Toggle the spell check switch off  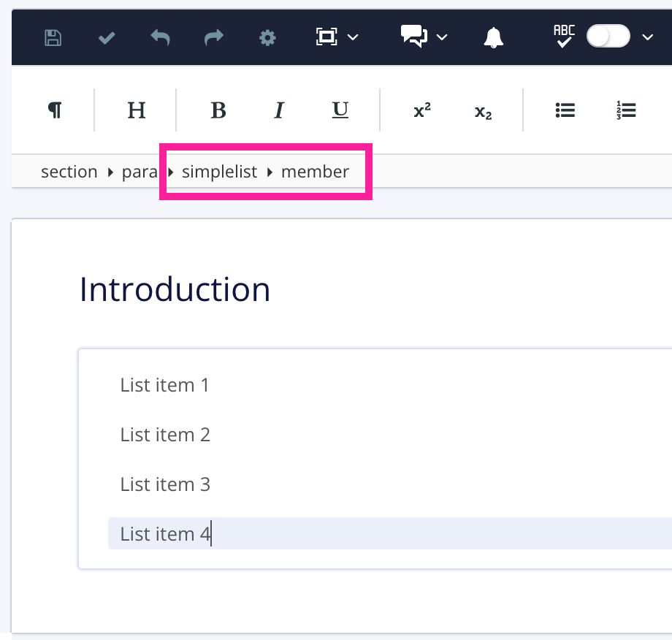[x=608, y=36]
